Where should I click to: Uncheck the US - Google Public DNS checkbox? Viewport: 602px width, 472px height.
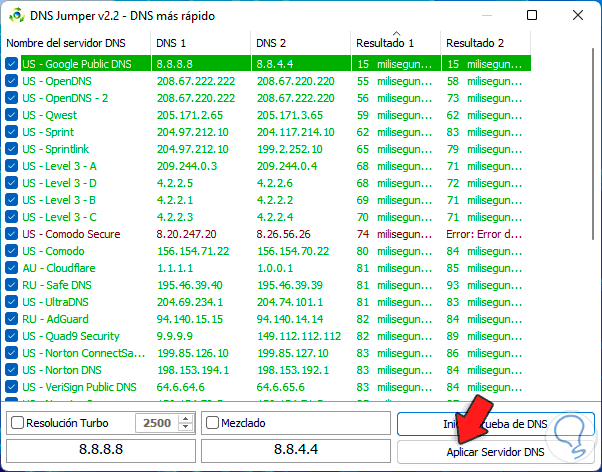12,64
